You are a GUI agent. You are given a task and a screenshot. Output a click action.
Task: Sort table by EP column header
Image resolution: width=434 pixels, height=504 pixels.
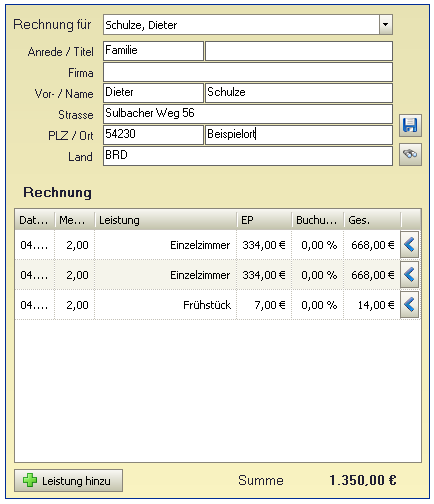[264, 220]
